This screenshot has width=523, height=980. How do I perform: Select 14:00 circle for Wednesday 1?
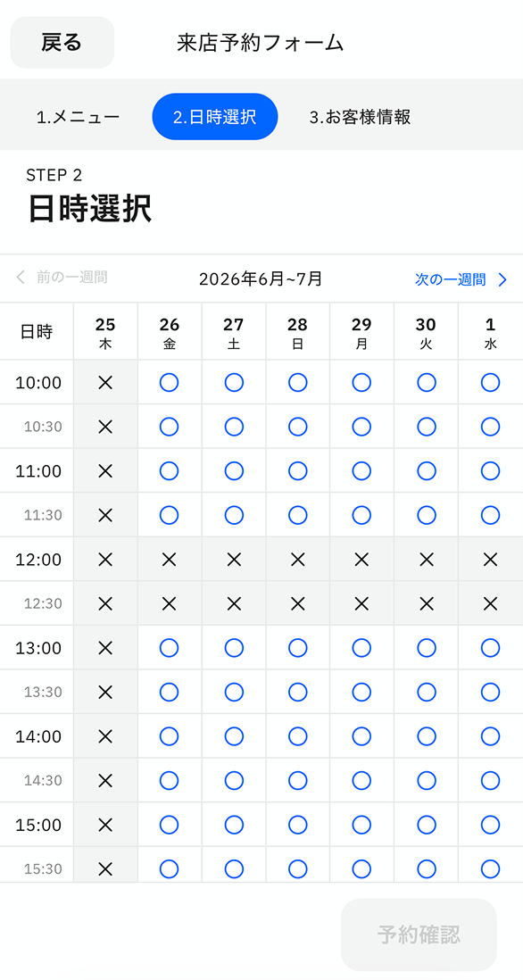tap(491, 736)
